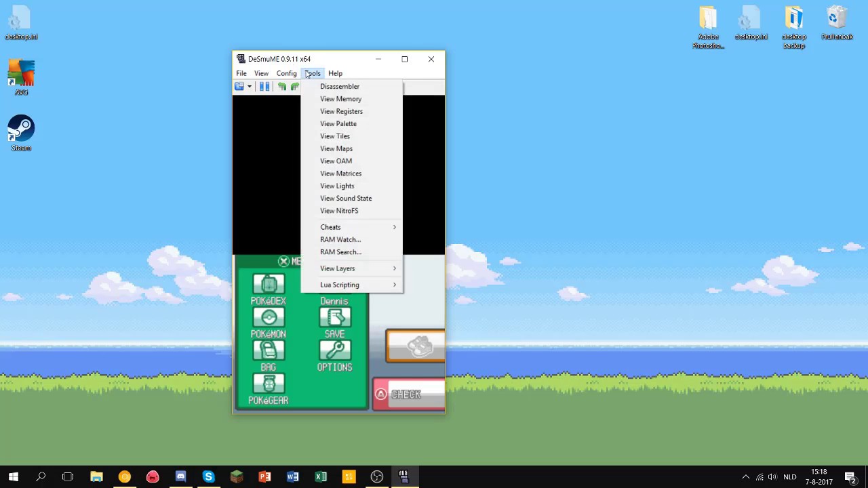The image size is (868, 488).
Task: Tap the orange running shoes button
Action: pos(415,346)
